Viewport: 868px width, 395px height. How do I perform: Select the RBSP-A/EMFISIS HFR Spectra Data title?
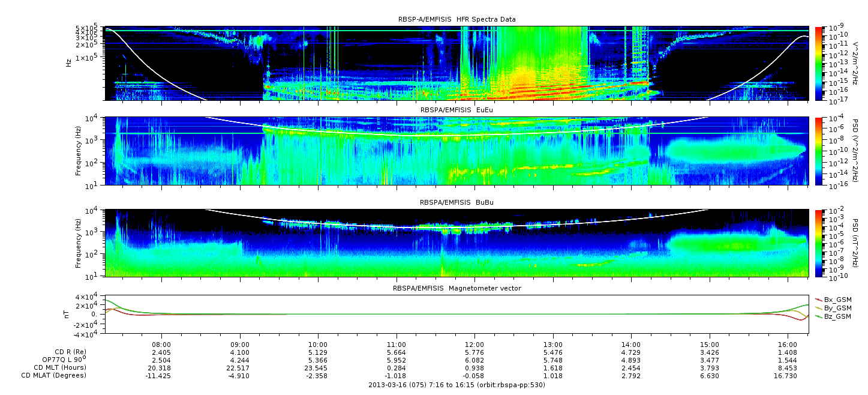click(456, 19)
